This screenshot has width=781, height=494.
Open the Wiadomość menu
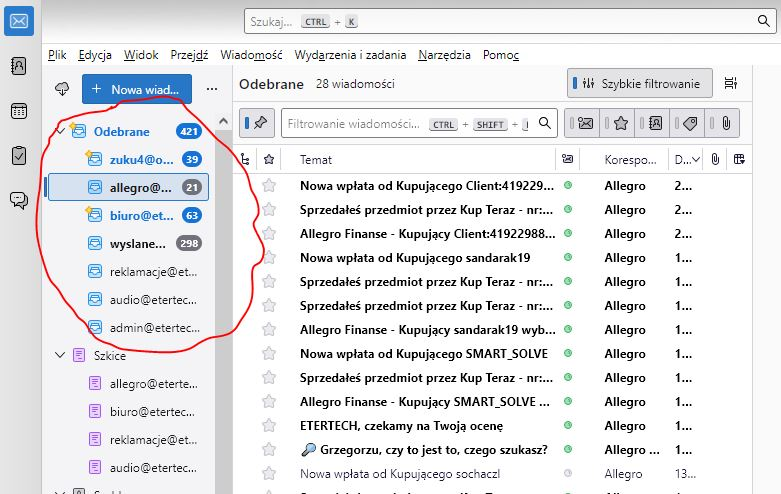click(251, 55)
